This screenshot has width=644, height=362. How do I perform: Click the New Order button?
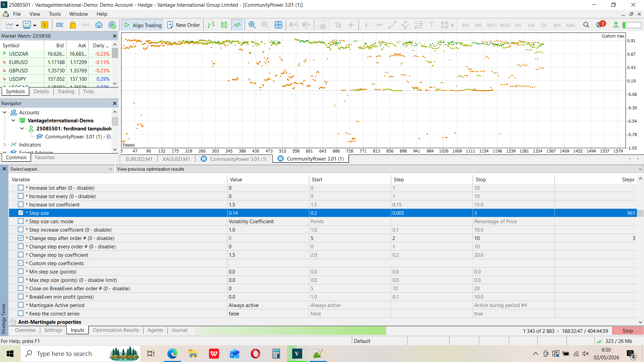click(x=183, y=25)
